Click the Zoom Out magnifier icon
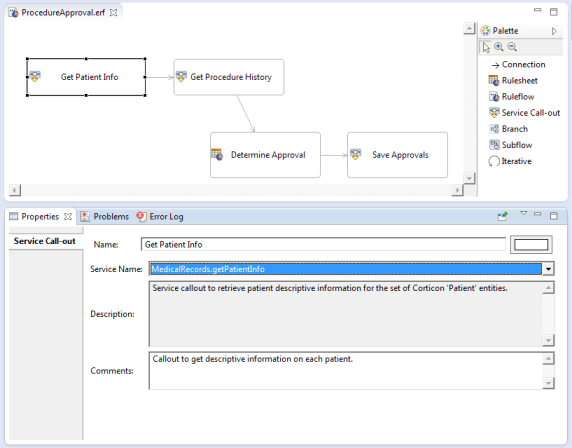Screen dimensions: 572x448 coord(512,47)
